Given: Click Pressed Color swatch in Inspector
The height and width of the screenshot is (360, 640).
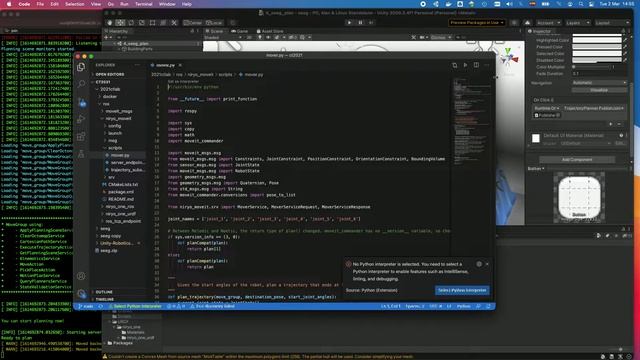Looking at the screenshot, I should tap(597, 47).
